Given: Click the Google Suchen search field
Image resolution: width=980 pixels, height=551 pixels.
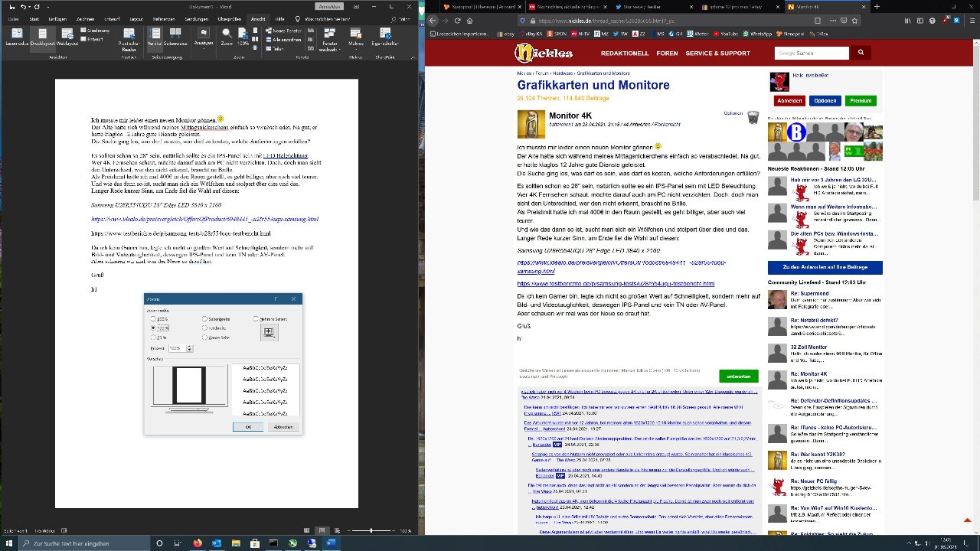Looking at the screenshot, I should pyautogui.click(x=812, y=53).
